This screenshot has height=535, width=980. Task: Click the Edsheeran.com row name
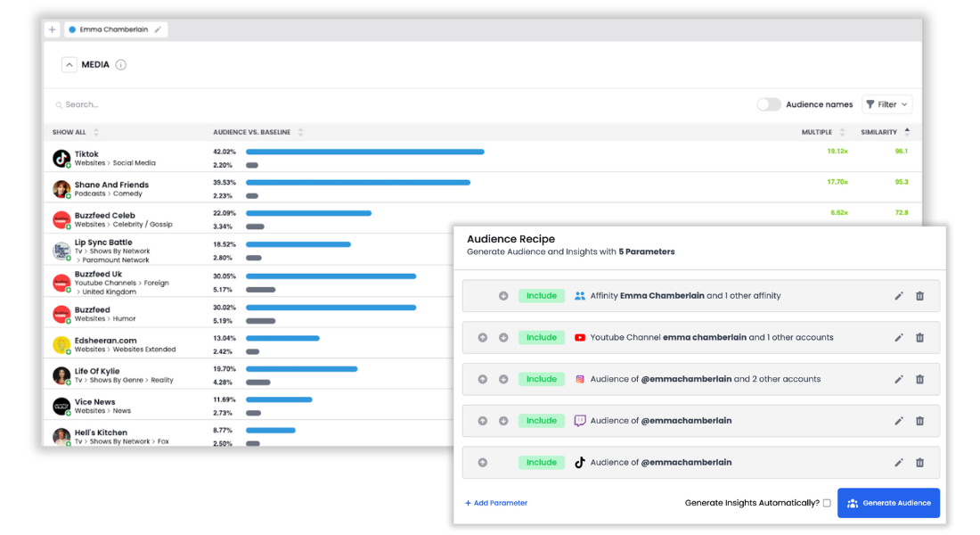106,341
